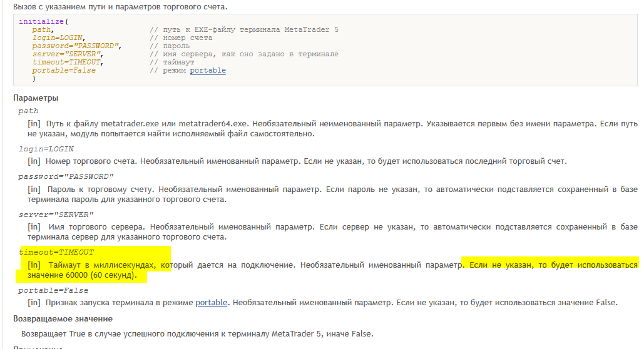644x349 pixels.
Task: Click the comment '// номер счета'
Action: (x=181, y=38)
